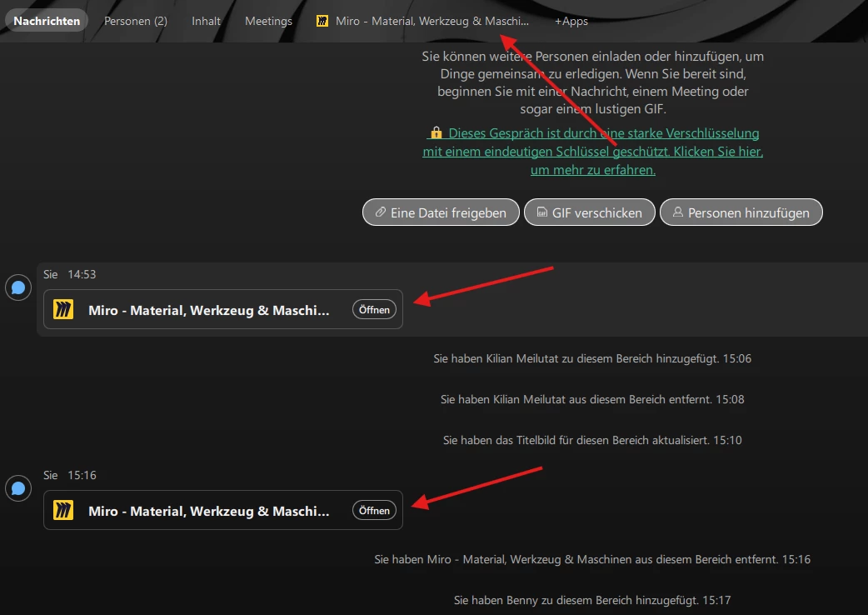This screenshot has width=868, height=615.
Task: Click Miro logo in the 14:53 card
Action: pyautogui.click(x=63, y=309)
